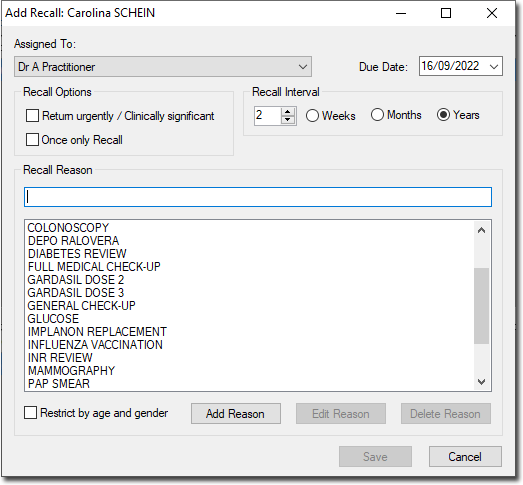
Task: Click scroll up arrow in reason list
Action: (x=481, y=230)
